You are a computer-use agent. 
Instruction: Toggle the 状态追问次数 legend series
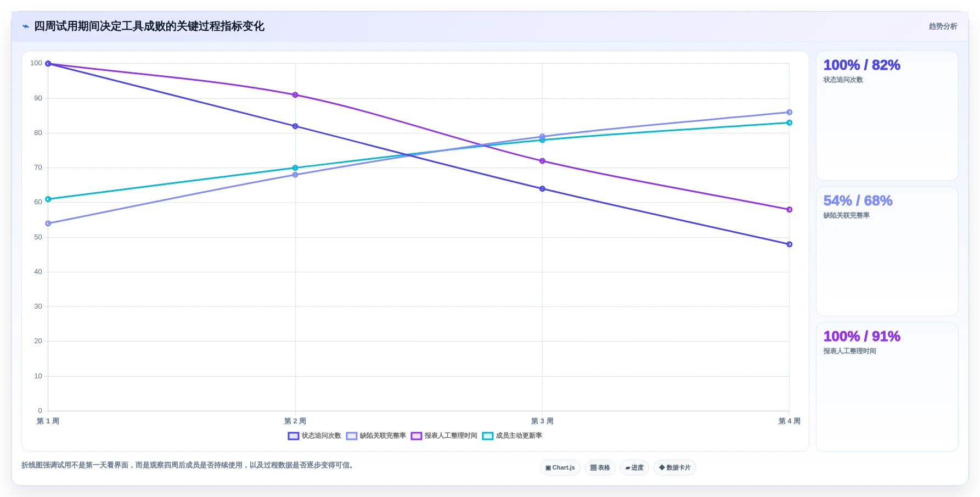pyautogui.click(x=314, y=436)
